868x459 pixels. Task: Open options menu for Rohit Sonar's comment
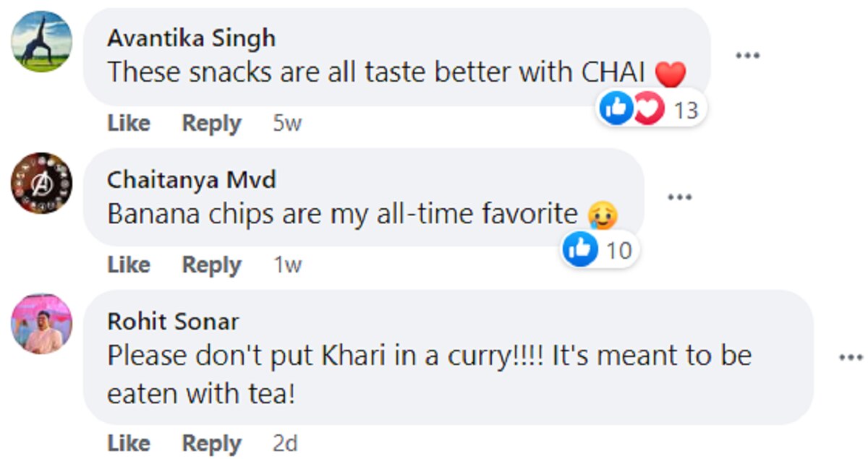(851, 357)
